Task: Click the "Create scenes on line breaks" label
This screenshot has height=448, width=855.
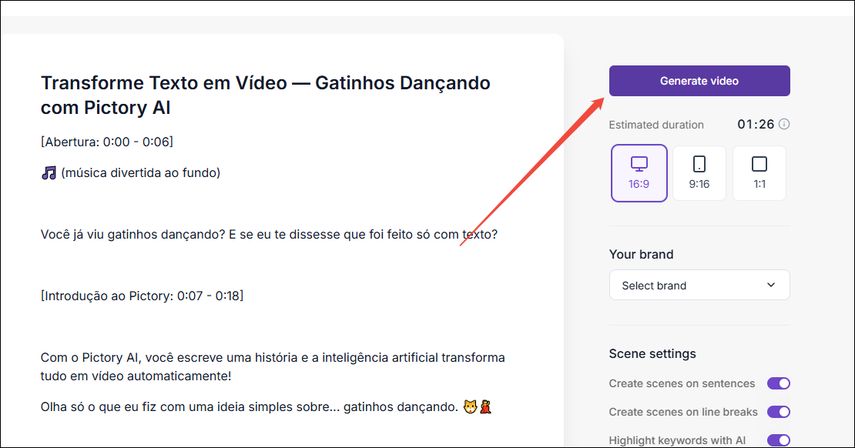Action: click(683, 412)
